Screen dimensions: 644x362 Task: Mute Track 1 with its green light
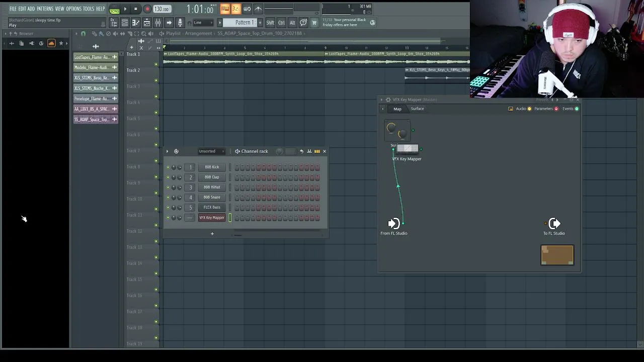pyautogui.click(x=156, y=64)
